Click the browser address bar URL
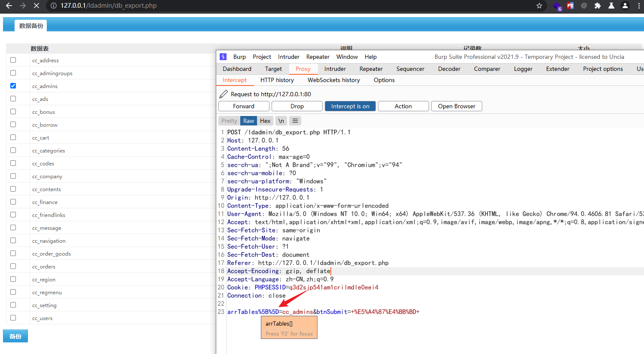644x354 pixels. tap(109, 6)
